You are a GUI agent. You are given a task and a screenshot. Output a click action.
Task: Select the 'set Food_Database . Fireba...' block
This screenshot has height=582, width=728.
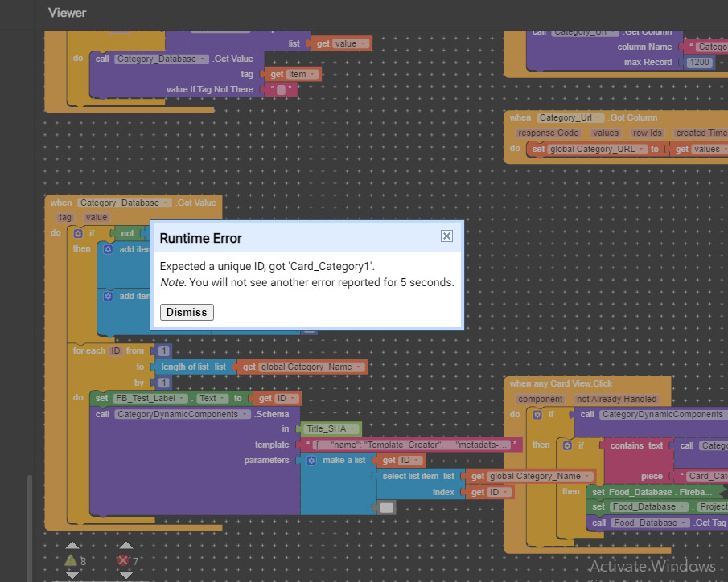[652, 492]
